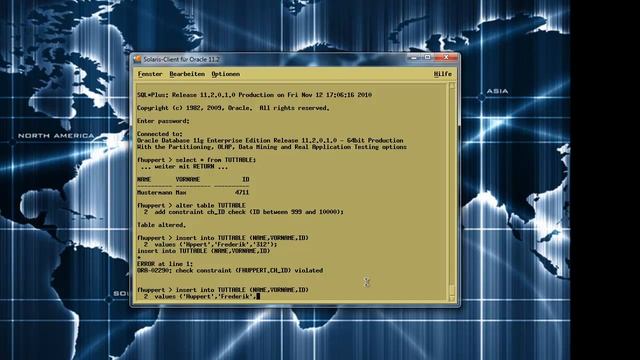640x360 pixels.
Task: Click the scrollbar up arrow in terminal
Action: [x=452, y=85]
